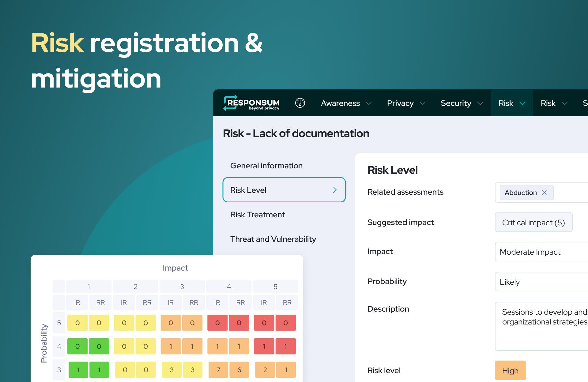The width and height of the screenshot is (588, 382).
Task: Click the Risk Level arrow chevron
Action: pyautogui.click(x=335, y=190)
